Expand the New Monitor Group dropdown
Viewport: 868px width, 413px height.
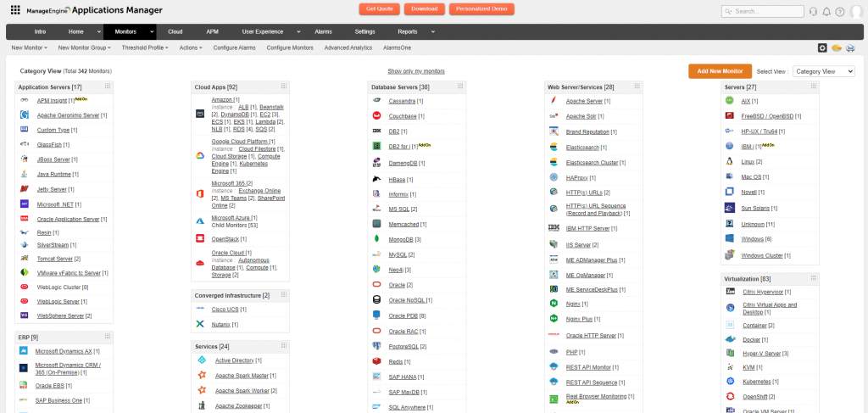85,48
